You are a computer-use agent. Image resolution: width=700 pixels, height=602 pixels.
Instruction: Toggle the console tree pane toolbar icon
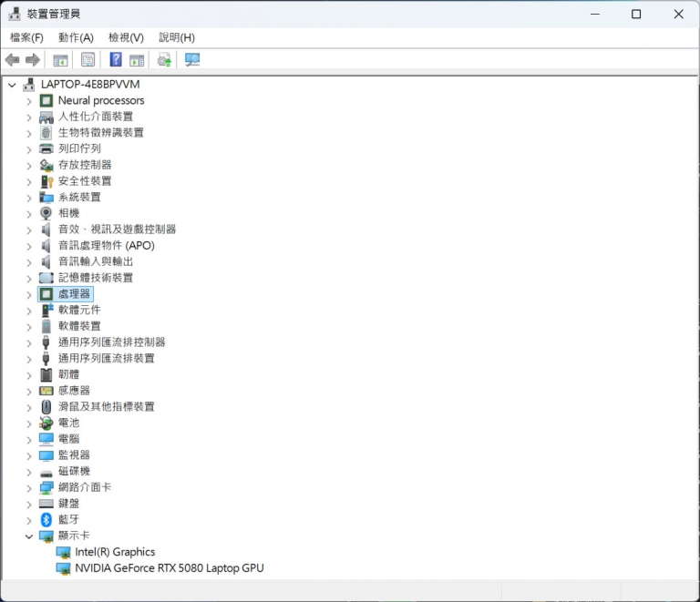[x=60, y=60]
